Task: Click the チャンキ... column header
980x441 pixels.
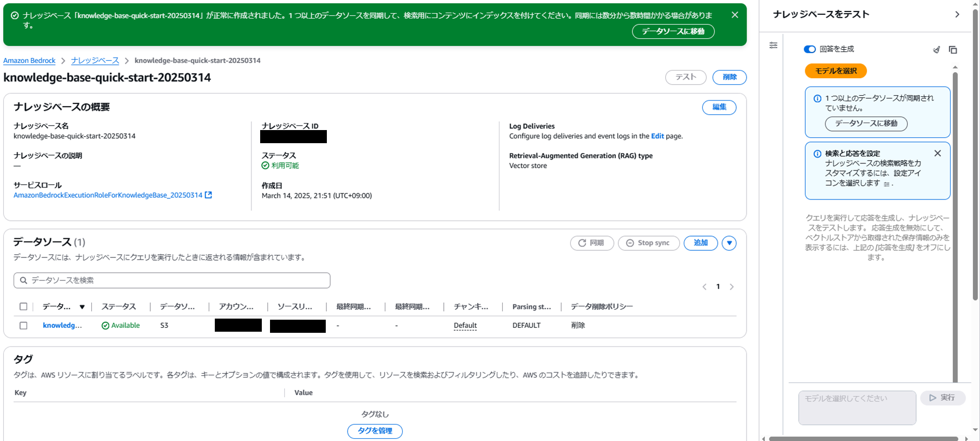Action: tap(471, 307)
